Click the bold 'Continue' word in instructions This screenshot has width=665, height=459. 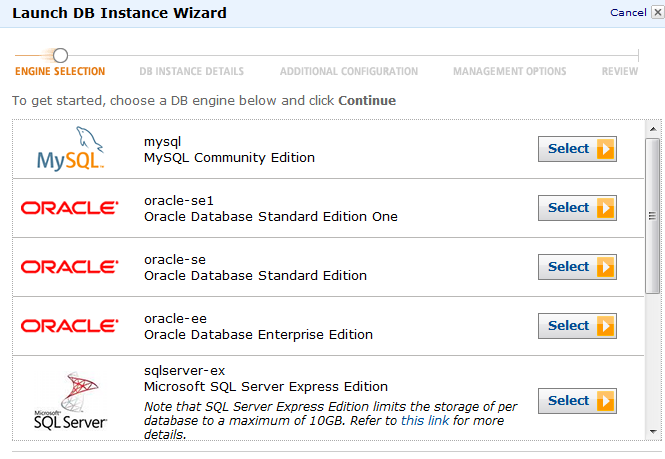tap(367, 101)
